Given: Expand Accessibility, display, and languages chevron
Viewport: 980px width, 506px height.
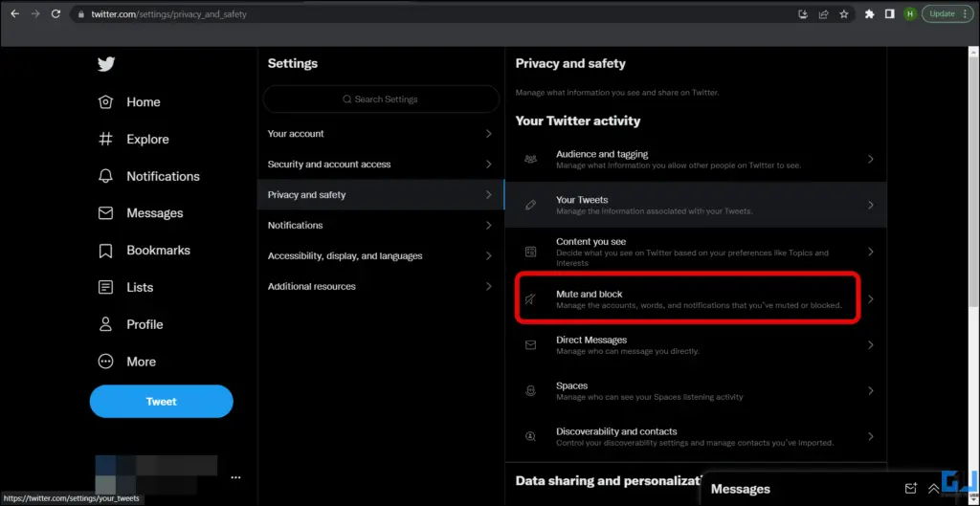Looking at the screenshot, I should (489, 255).
